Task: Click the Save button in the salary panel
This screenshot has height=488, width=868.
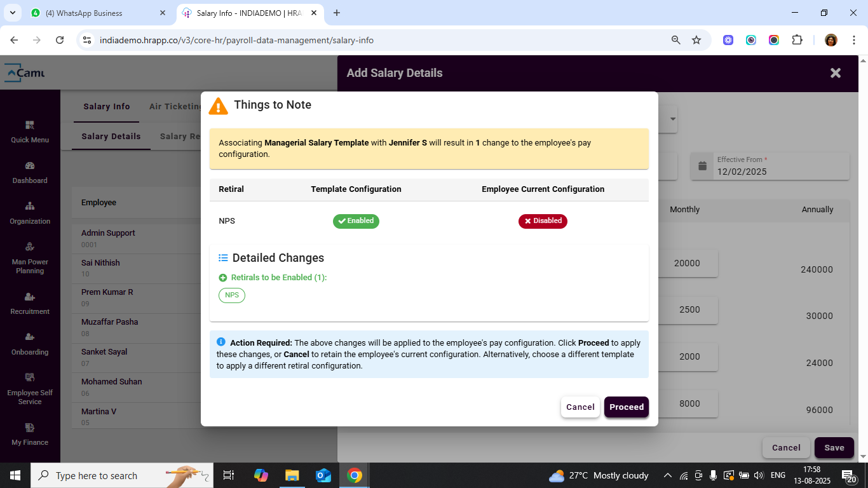Action: [x=834, y=448]
